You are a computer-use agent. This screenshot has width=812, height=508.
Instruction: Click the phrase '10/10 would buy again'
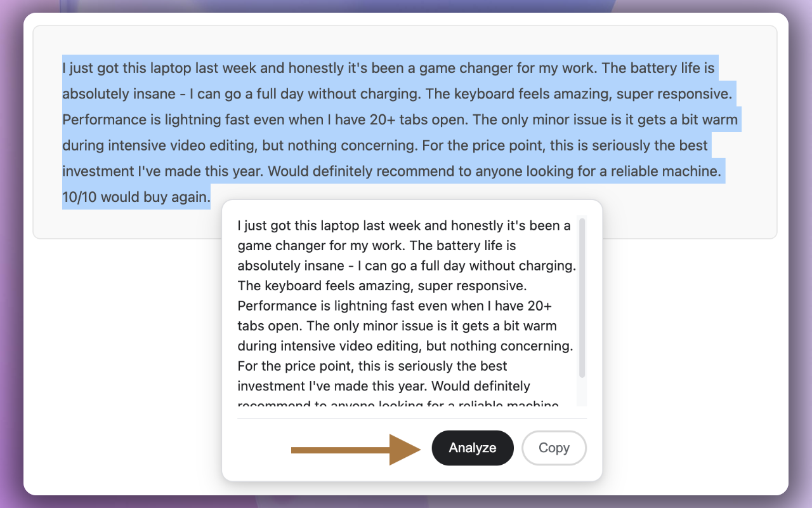[x=135, y=197]
